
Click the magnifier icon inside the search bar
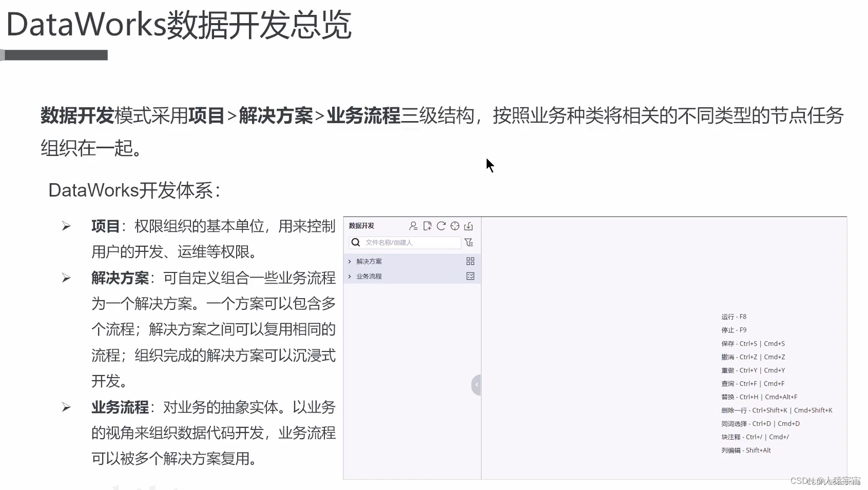pos(356,243)
